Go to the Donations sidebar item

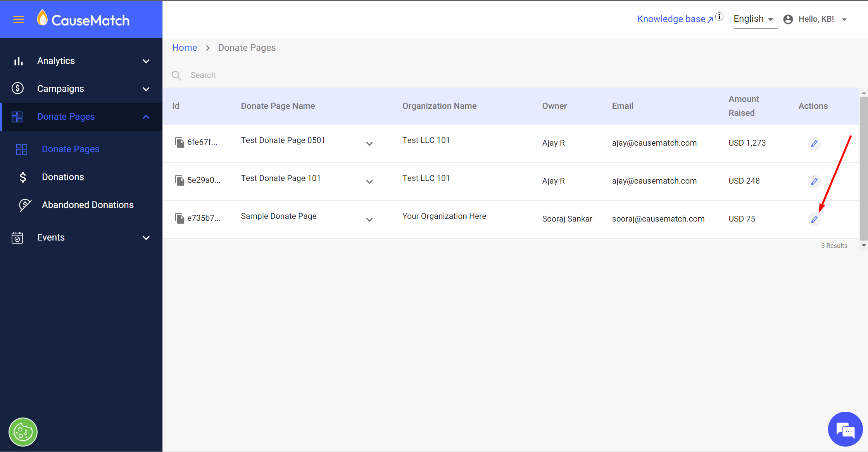click(x=63, y=177)
